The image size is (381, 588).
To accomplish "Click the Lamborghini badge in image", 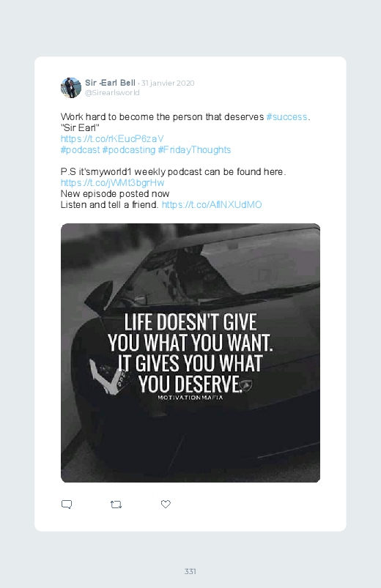I will point(247,385).
